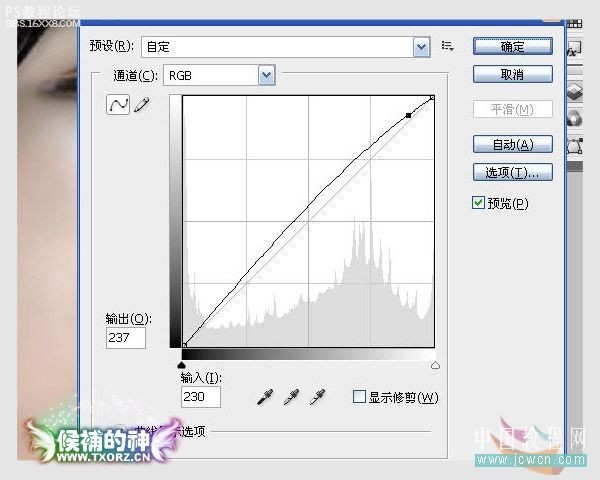Toggle the 预览(P) preview checkbox
The width and height of the screenshot is (600, 480).
[x=478, y=202]
